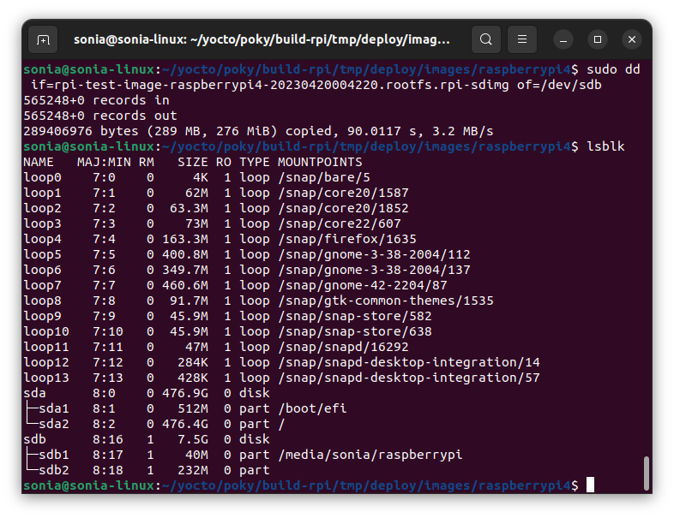This screenshot has height=518, width=674.
Task: Click '/snap/gnome-3-38-2004/112' mountpoint
Action: click(x=374, y=255)
